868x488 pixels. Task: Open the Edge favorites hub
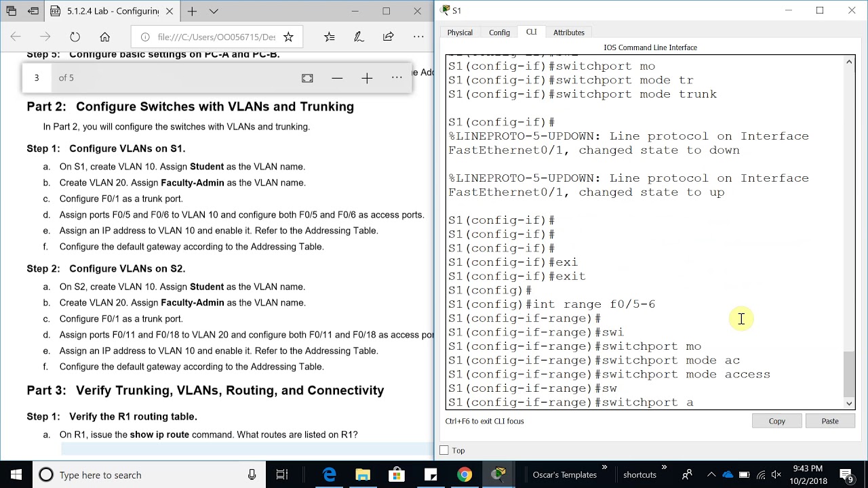pos(330,37)
